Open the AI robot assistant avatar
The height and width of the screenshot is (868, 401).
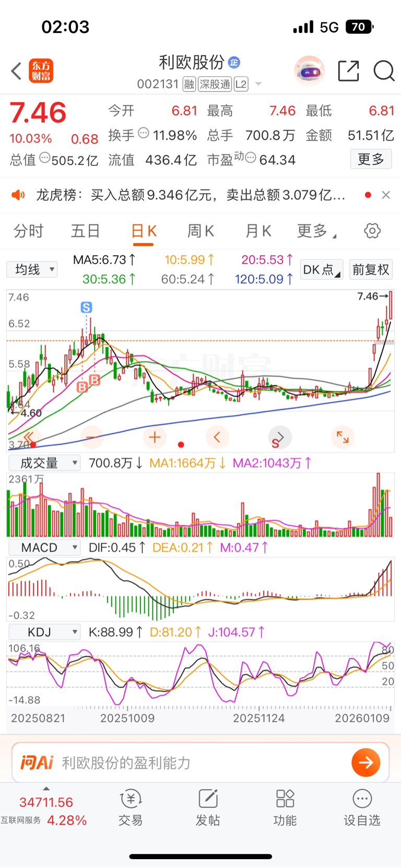pyautogui.click(x=309, y=70)
